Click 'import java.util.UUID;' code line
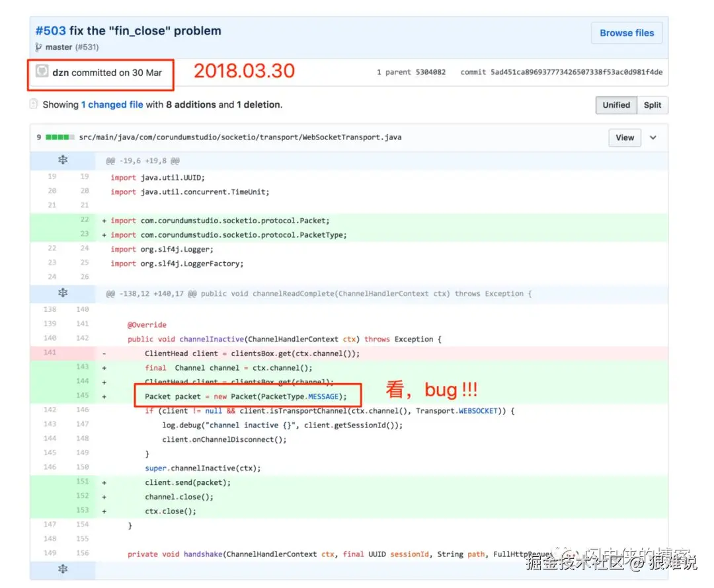The width and height of the screenshot is (714, 588). [x=157, y=178]
